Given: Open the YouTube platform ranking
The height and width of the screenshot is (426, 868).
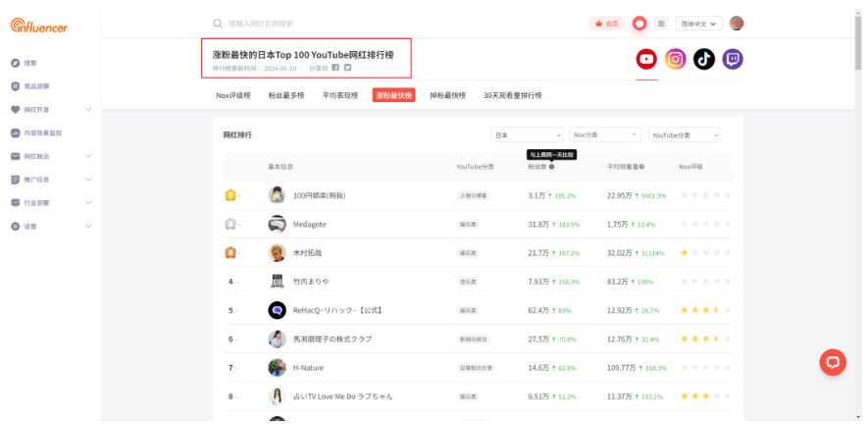Looking at the screenshot, I should pos(646,59).
